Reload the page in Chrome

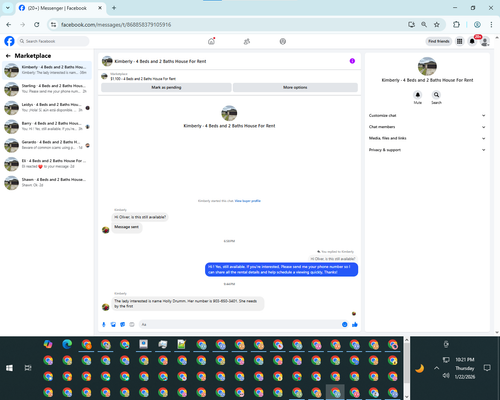tap(37, 25)
